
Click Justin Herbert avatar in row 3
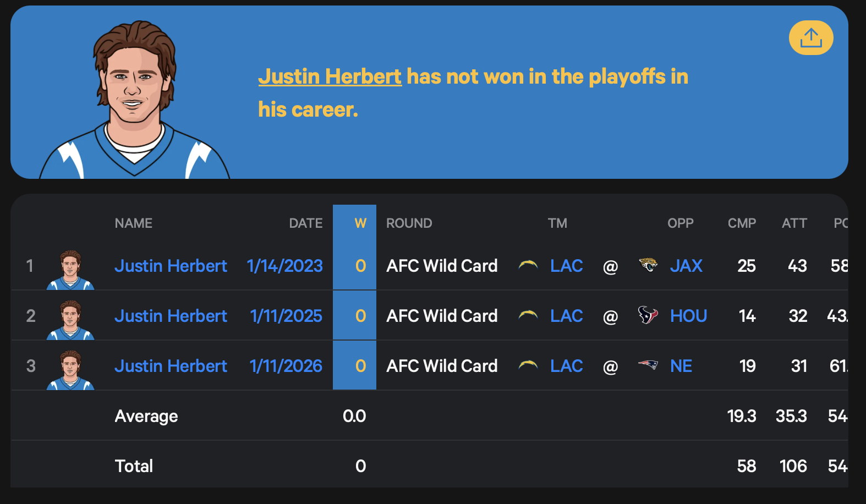[70, 370]
